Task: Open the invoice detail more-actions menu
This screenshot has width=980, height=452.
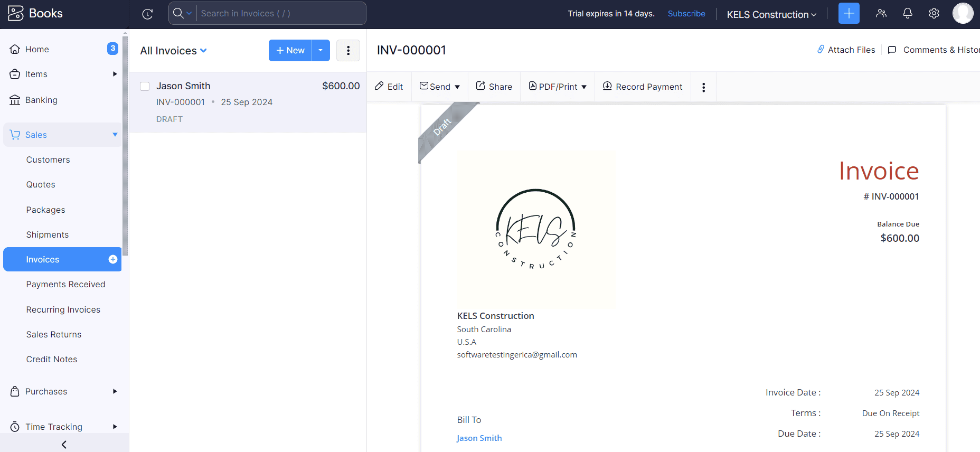Action: [x=704, y=87]
